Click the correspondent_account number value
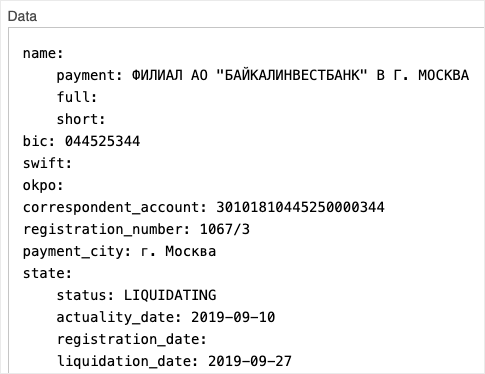 click(300, 207)
